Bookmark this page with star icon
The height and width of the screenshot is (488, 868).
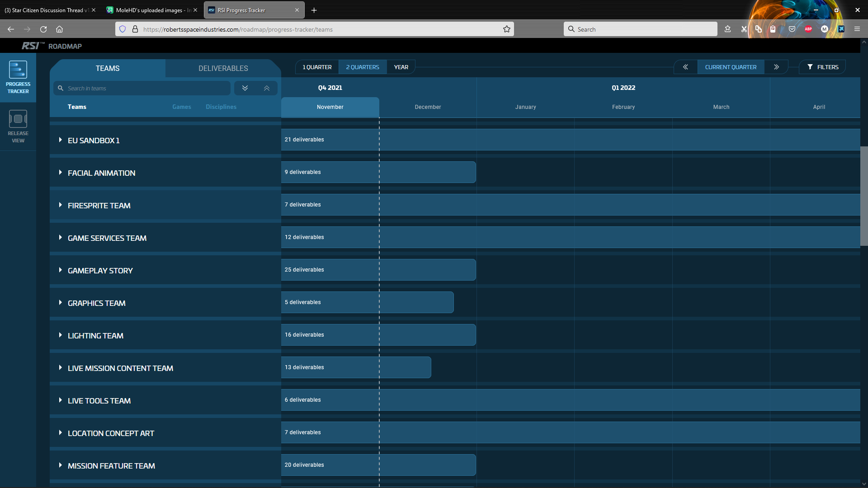507,29
